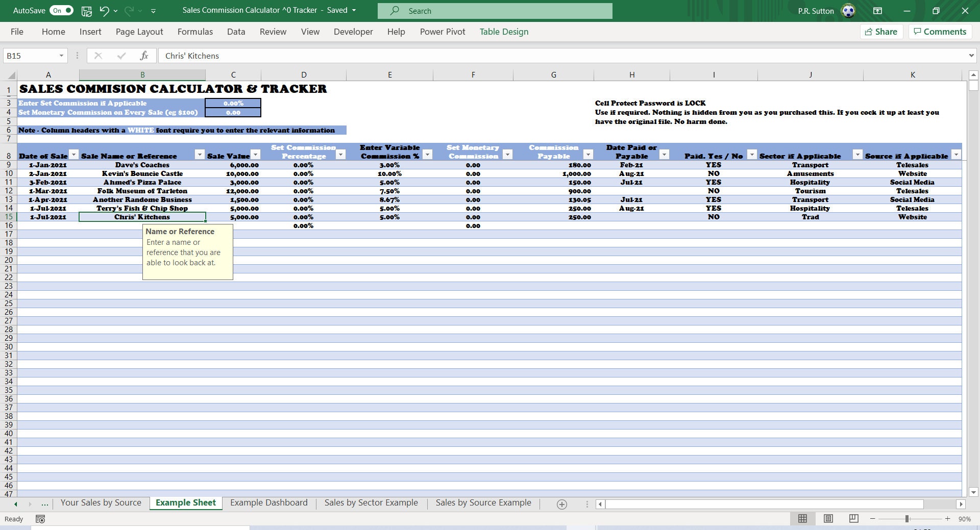Open the Formulas ribbon tab
Screen dimensions: 980x530
coord(195,32)
